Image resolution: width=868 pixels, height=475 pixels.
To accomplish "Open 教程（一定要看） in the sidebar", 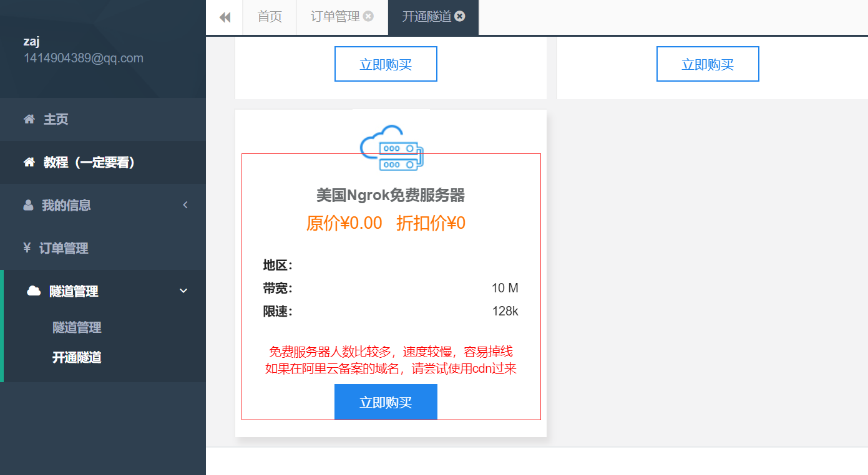I will pos(103,162).
